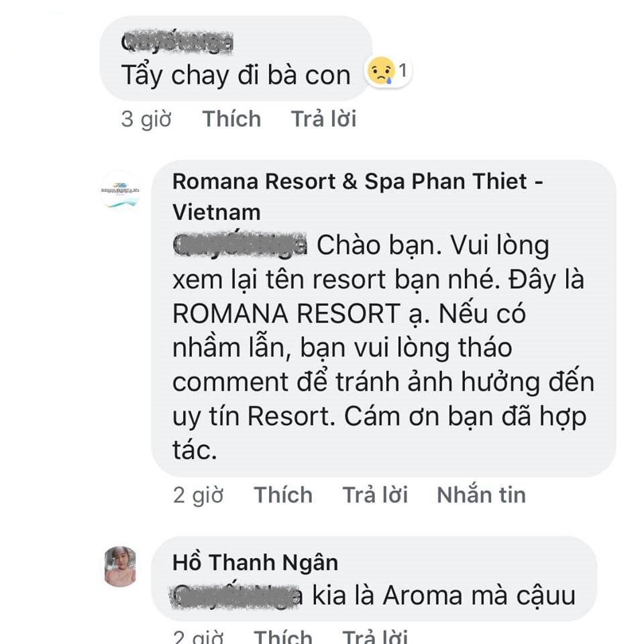Image resolution: width=644 pixels, height=644 pixels.
Task: Select Romana's comment text about ROMANA RESORT
Action: (x=383, y=347)
